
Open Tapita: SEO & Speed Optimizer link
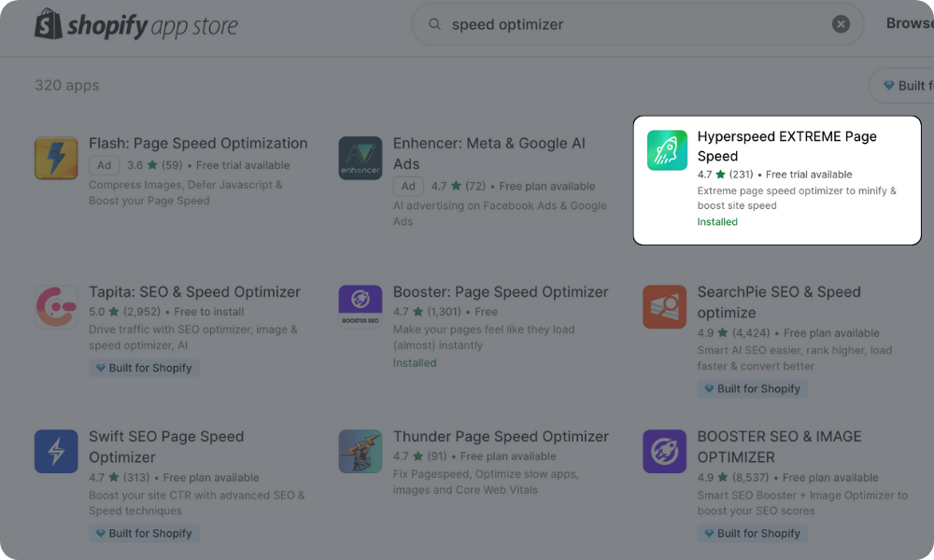(x=194, y=292)
